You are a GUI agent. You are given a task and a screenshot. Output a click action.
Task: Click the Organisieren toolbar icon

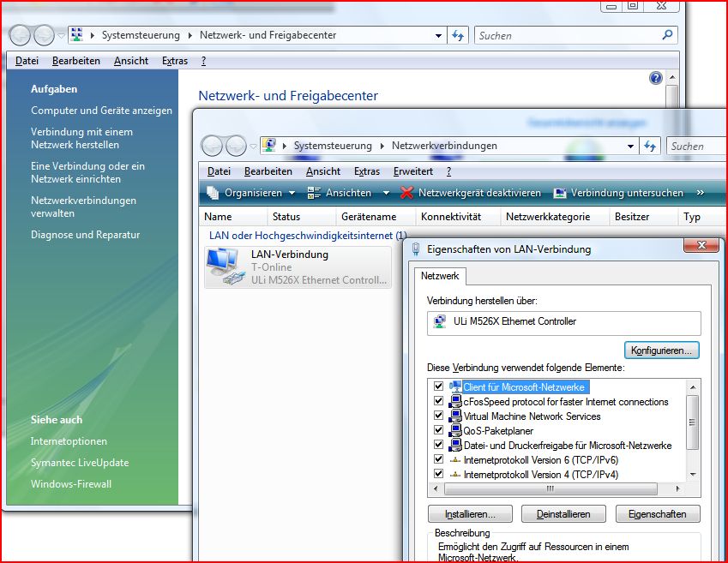(213, 193)
